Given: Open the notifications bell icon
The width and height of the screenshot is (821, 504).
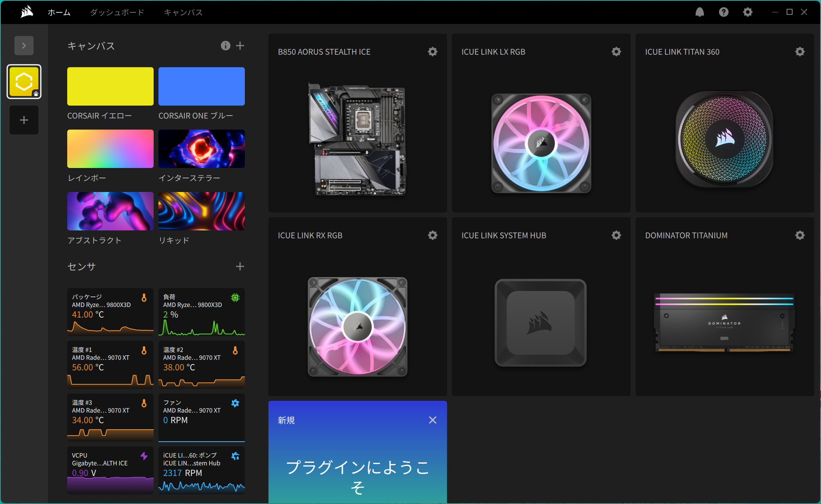Looking at the screenshot, I should pyautogui.click(x=699, y=12).
